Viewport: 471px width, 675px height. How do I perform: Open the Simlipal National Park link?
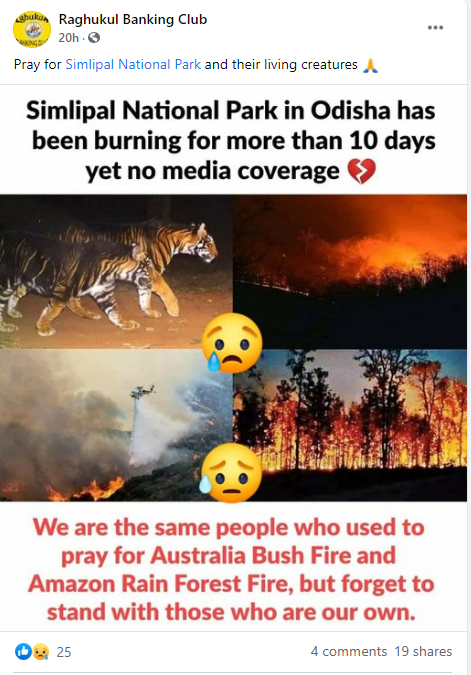click(133, 65)
